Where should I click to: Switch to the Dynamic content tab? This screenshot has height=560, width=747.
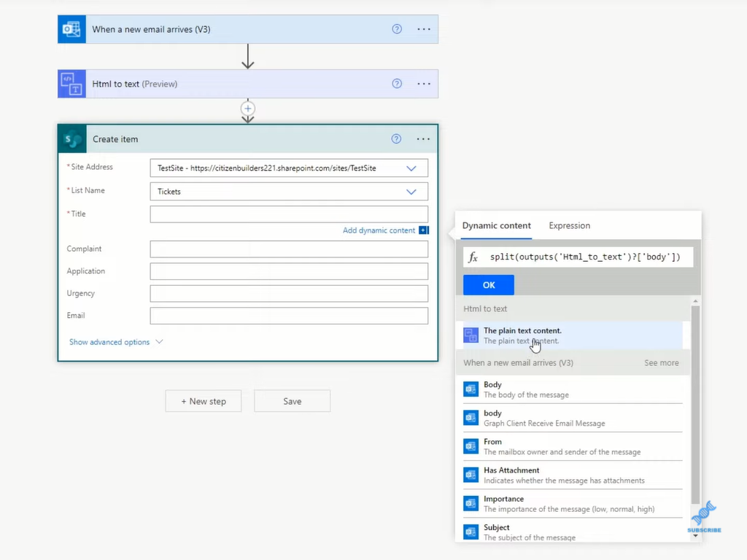pyautogui.click(x=496, y=226)
